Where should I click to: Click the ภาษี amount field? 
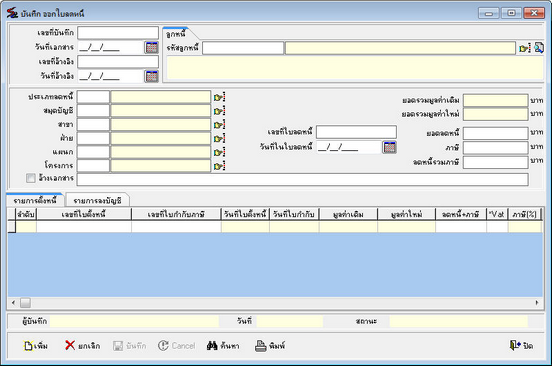pyautogui.click(x=496, y=148)
